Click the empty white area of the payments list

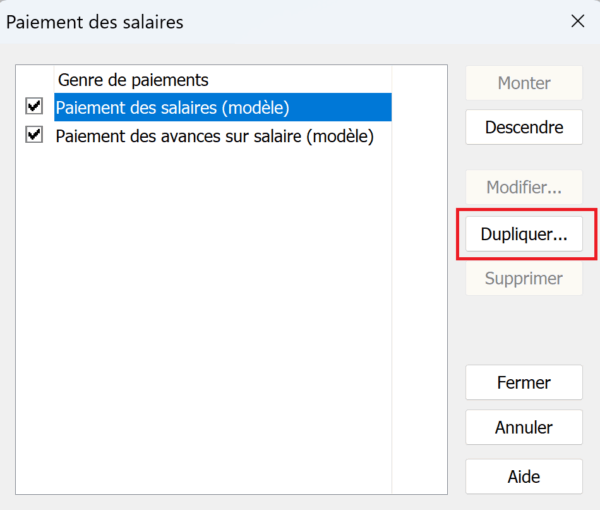pos(204,321)
